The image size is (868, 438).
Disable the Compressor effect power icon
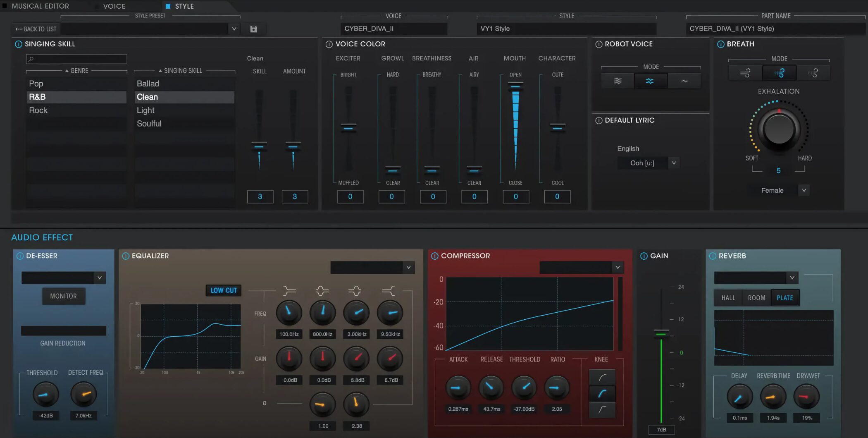pyautogui.click(x=435, y=256)
